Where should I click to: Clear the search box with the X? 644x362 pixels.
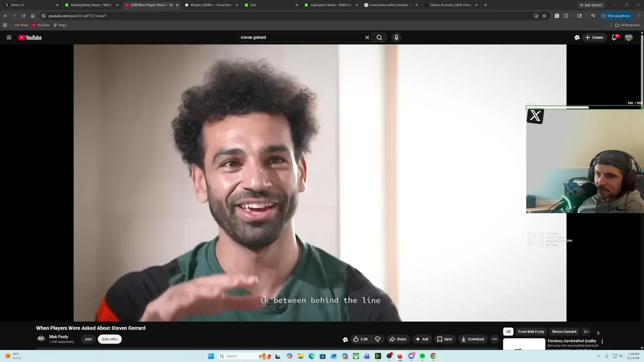point(367,37)
